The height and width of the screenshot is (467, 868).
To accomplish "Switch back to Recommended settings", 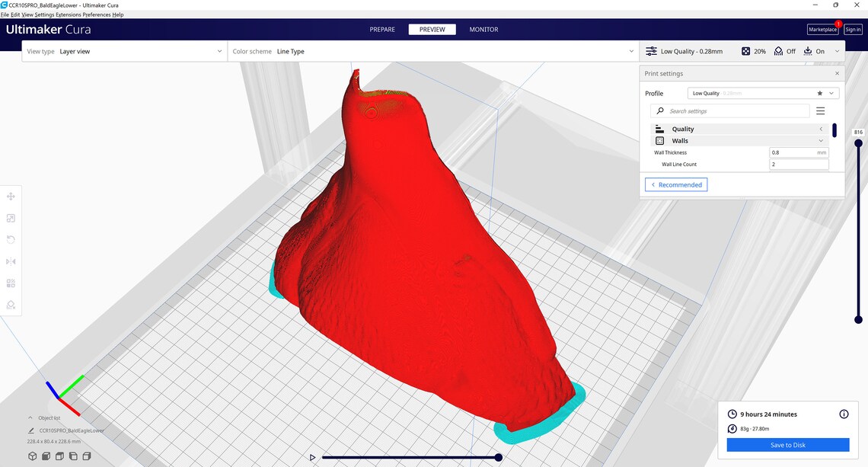I will point(676,184).
